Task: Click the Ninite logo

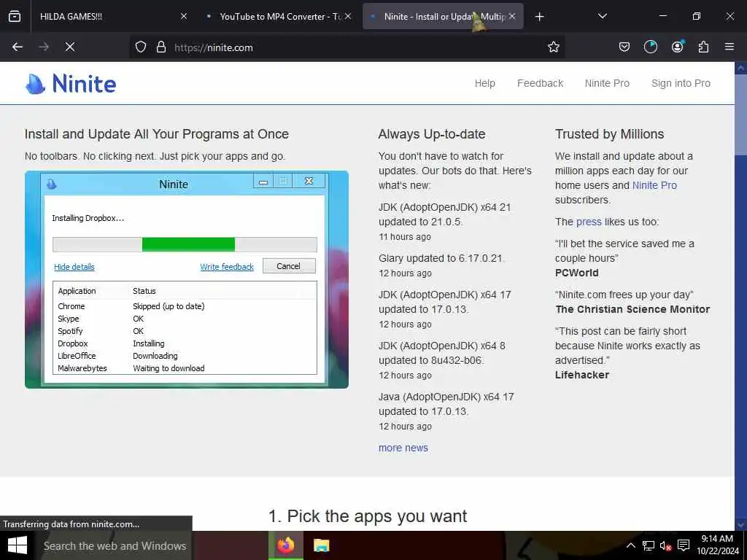Action: point(71,83)
